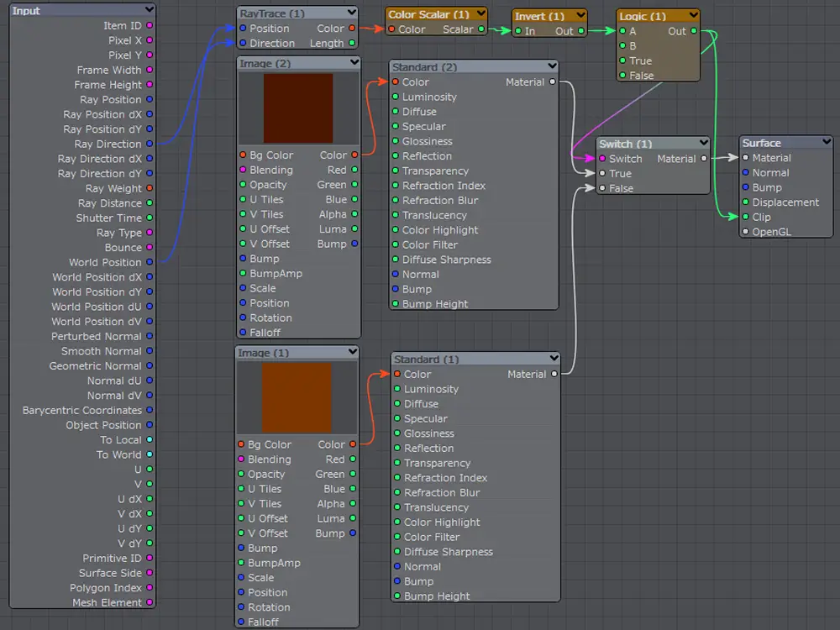The height and width of the screenshot is (630, 840).
Task: Collapse the Input node using its header arrow
Action: coord(149,10)
